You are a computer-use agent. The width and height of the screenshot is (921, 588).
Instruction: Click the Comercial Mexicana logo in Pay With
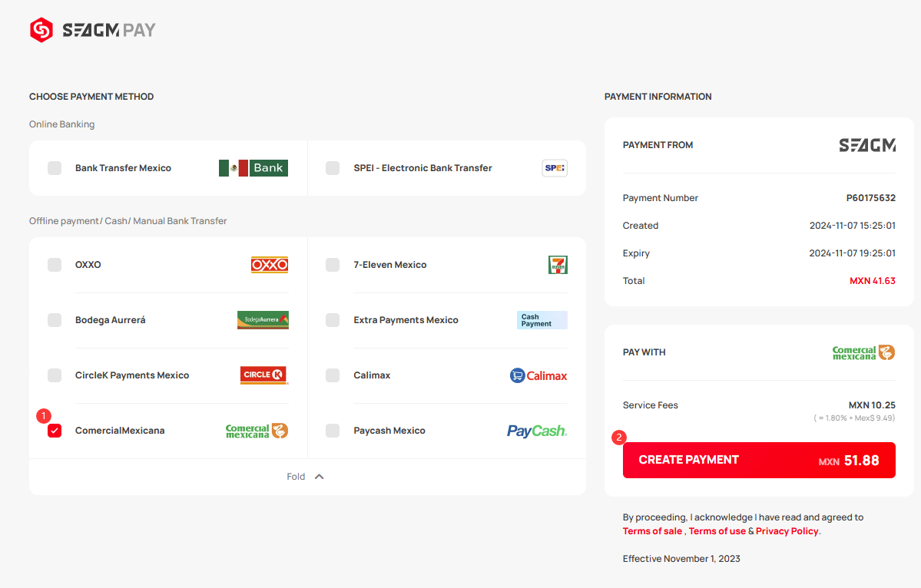[863, 352]
